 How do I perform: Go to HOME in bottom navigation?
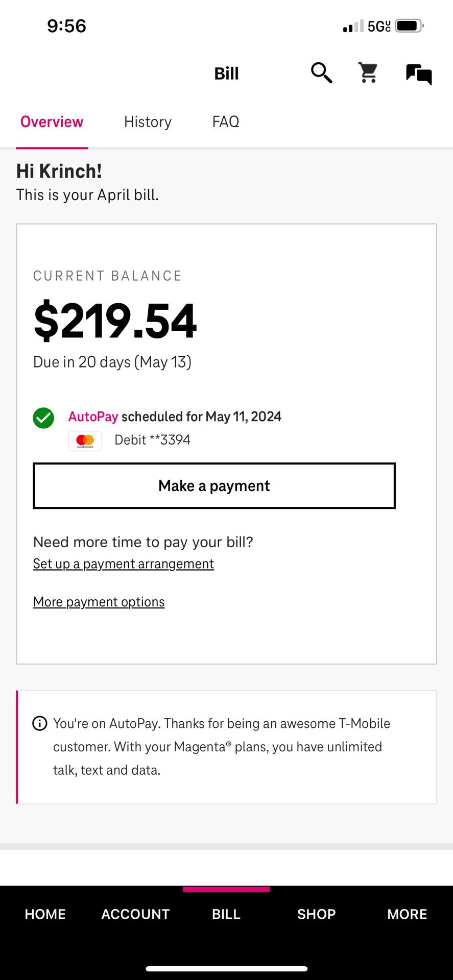pos(45,914)
